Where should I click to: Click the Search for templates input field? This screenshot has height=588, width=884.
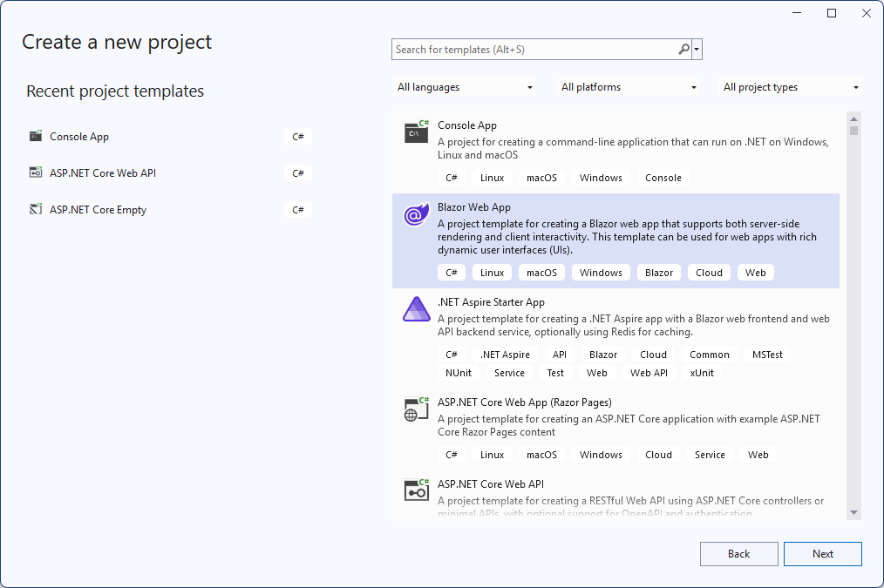click(x=523, y=50)
